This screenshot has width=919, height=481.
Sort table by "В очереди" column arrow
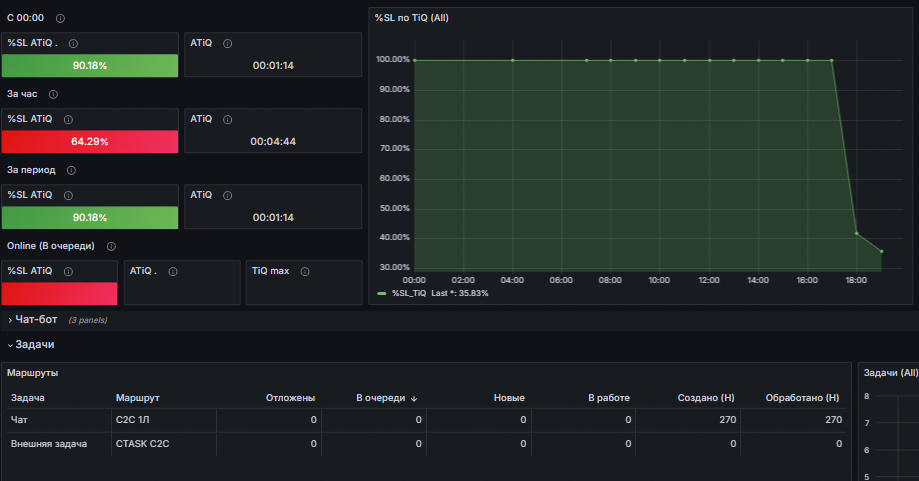[414, 398]
